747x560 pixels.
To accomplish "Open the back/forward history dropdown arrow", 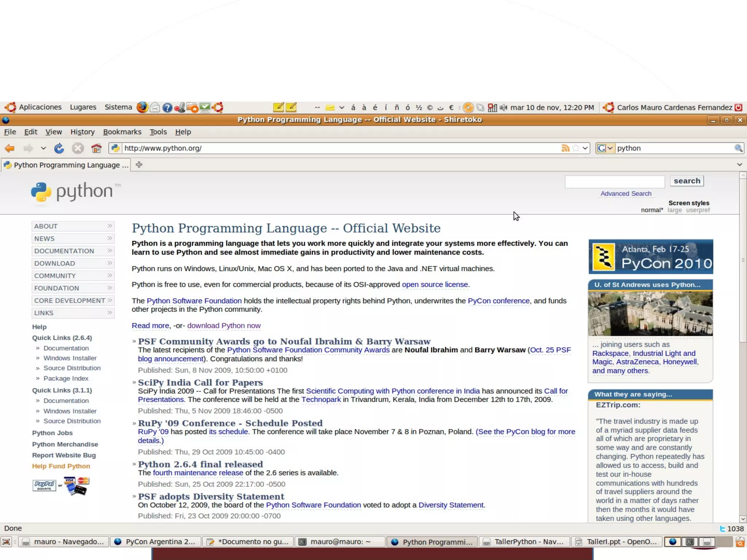I will click(43, 148).
